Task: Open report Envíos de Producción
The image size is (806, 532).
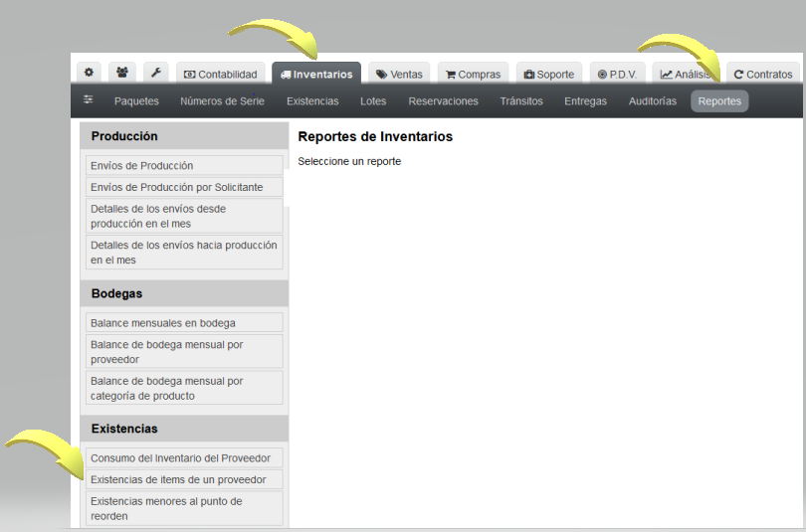Action: [x=184, y=165]
